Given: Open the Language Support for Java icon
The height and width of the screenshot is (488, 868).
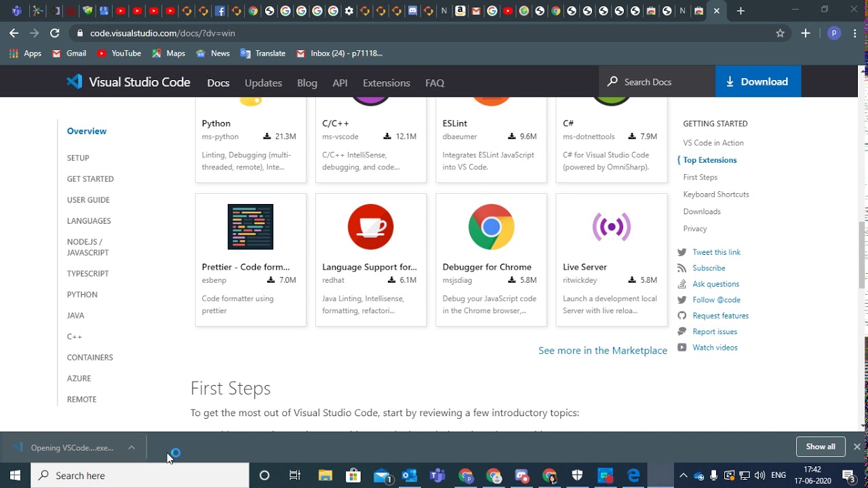Looking at the screenshot, I should [x=370, y=227].
